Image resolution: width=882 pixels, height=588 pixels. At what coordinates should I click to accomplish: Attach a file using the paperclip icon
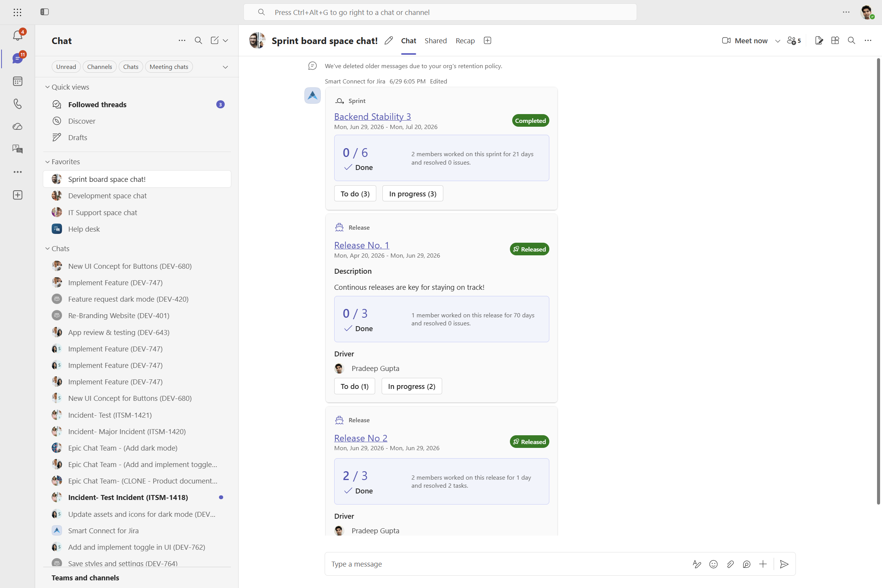pos(730,564)
